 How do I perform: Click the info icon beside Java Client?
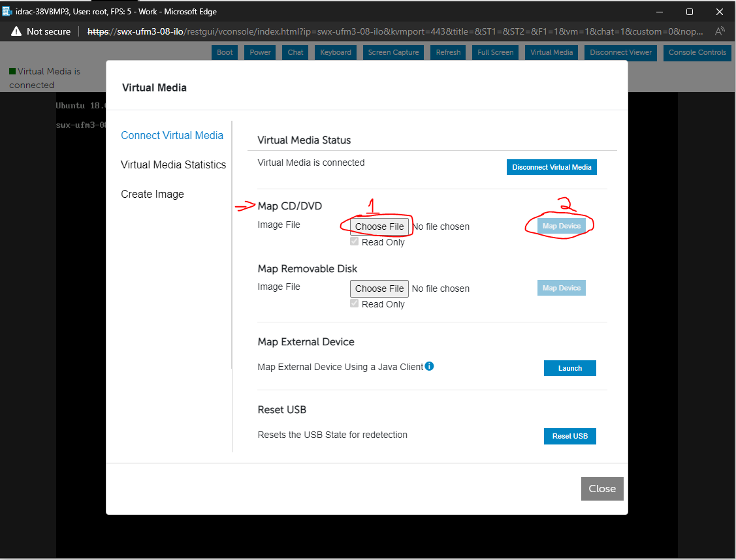pos(429,366)
